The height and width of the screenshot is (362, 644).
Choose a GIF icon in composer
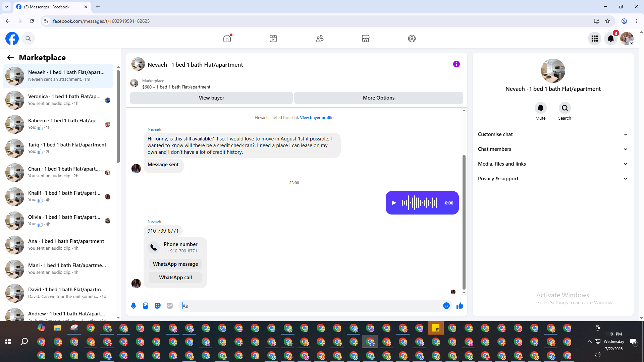[170, 306]
